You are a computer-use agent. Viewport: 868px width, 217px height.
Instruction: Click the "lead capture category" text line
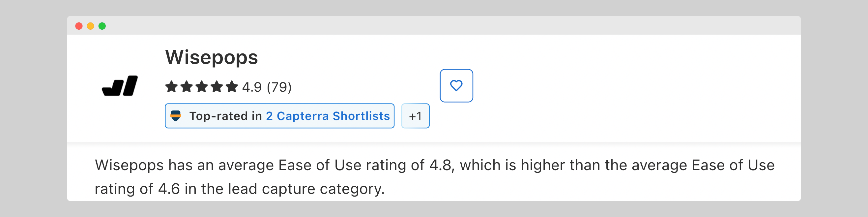pyautogui.click(x=239, y=189)
